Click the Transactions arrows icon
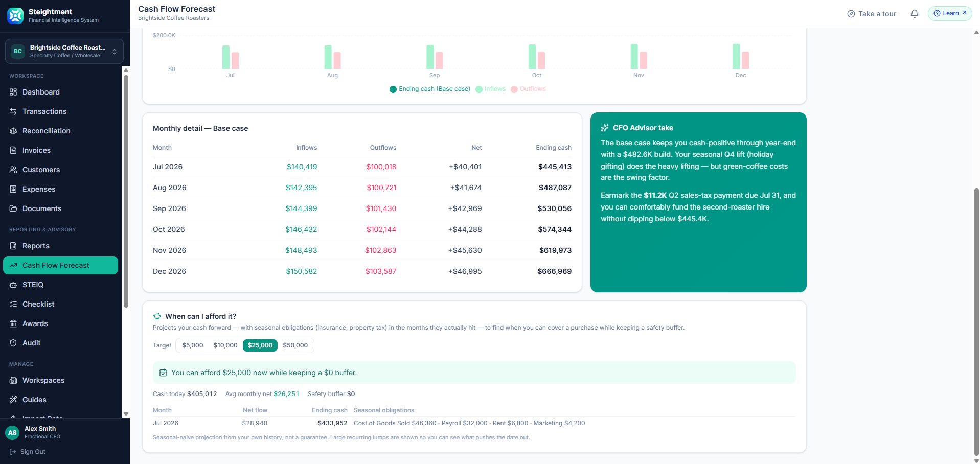Screen dimensions: 980x464 (13, 111)
